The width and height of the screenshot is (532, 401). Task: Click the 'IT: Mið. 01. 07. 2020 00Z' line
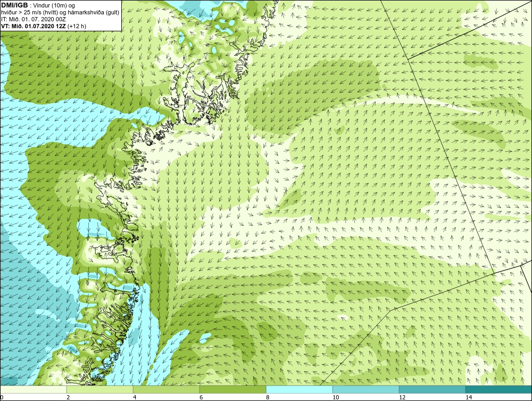click(33, 19)
